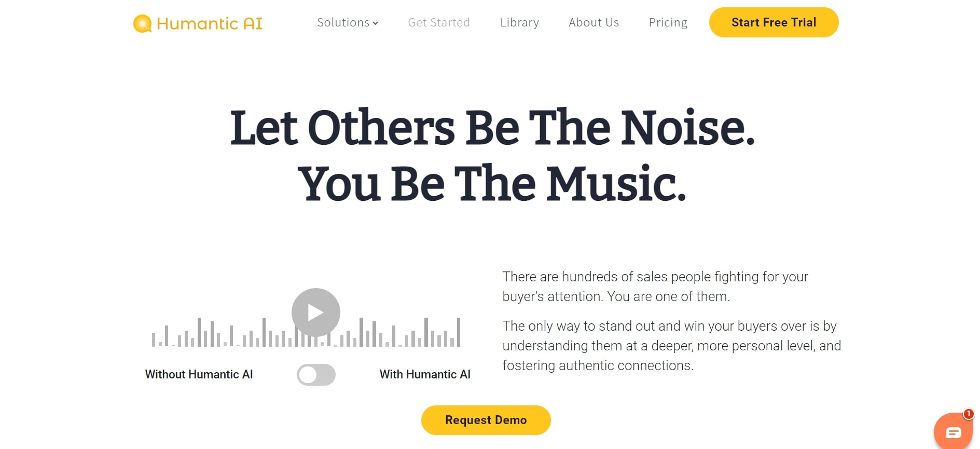Click the red chat notification badge
The width and height of the screenshot is (980, 449).
[x=968, y=414]
